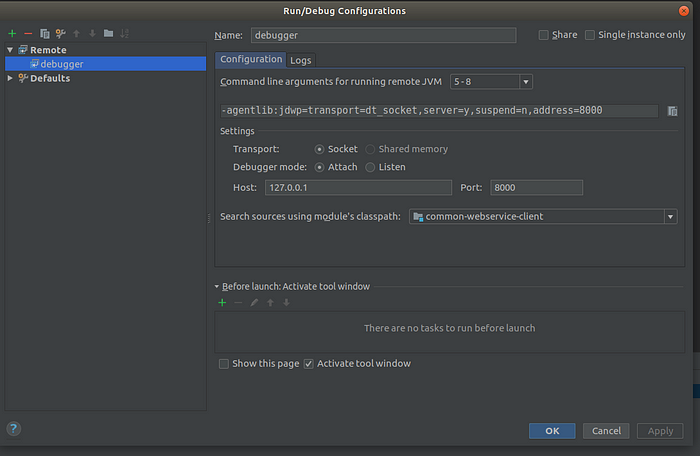
Task: Uncheck Activate tool window checkbox
Action: pos(308,364)
